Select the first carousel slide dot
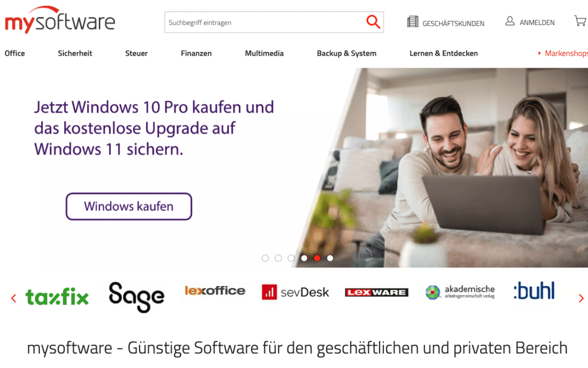This screenshot has width=588, height=368. tap(265, 258)
